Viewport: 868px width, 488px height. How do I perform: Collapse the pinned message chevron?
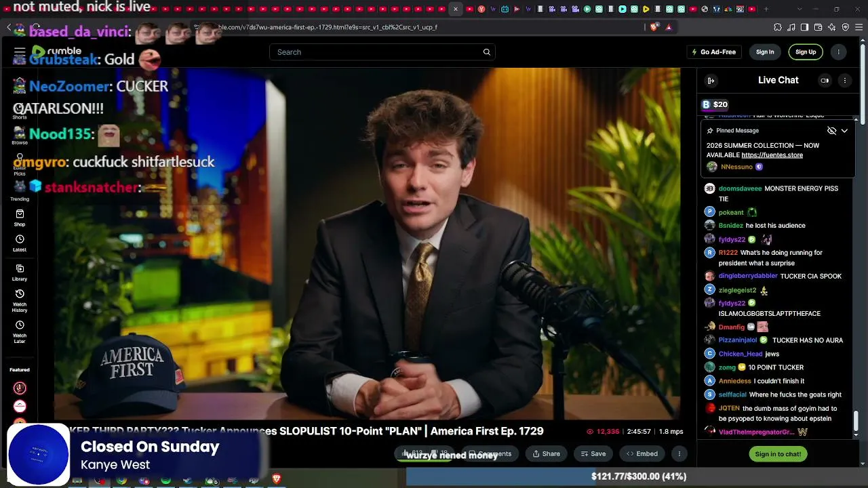point(844,131)
